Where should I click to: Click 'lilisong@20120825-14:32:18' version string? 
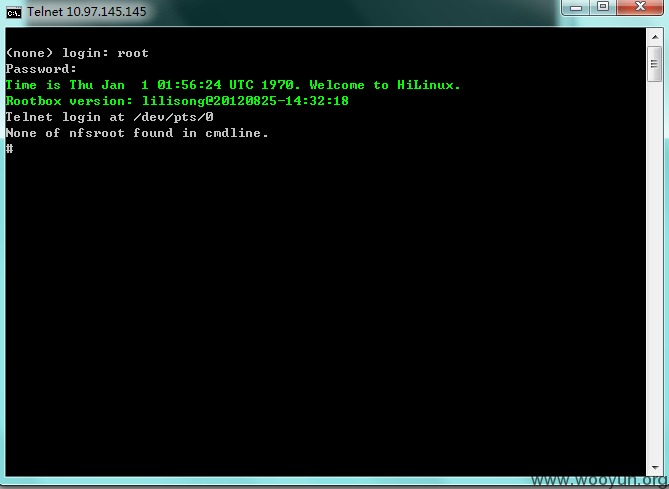pyautogui.click(x=245, y=101)
